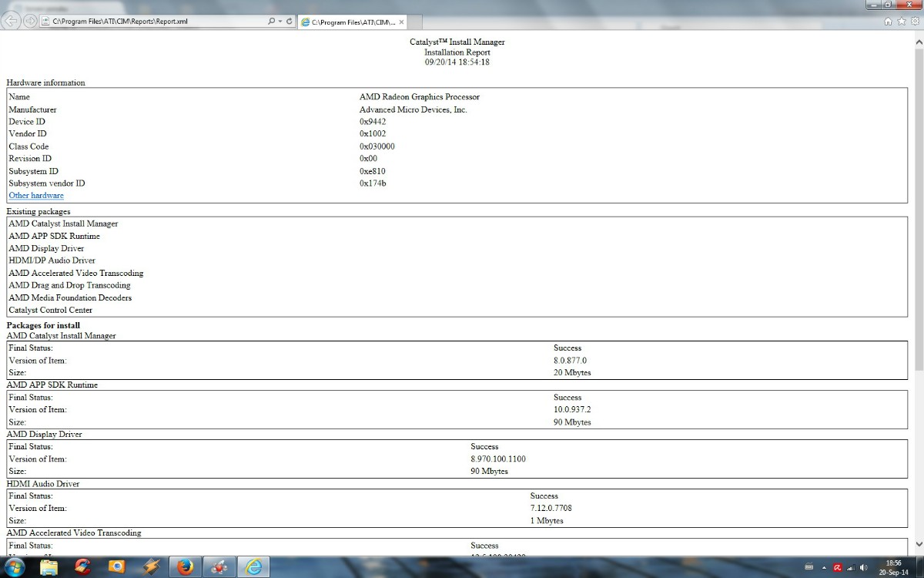
Task: Open the red AMD installer taskbar item
Action: coord(219,567)
